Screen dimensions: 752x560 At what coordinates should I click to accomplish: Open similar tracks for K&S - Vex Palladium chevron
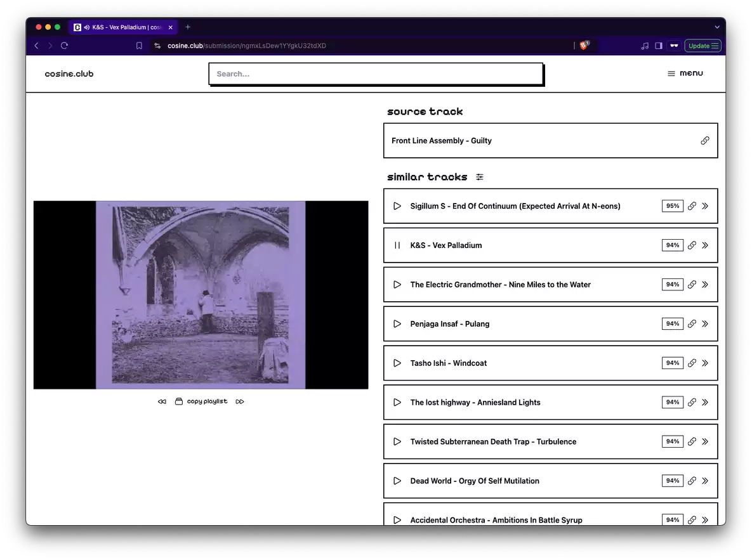tap(705, 245)
